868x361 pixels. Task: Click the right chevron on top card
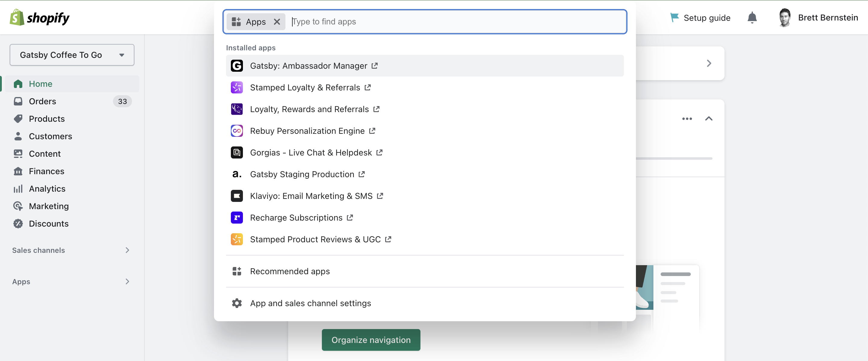pos(709,63)
